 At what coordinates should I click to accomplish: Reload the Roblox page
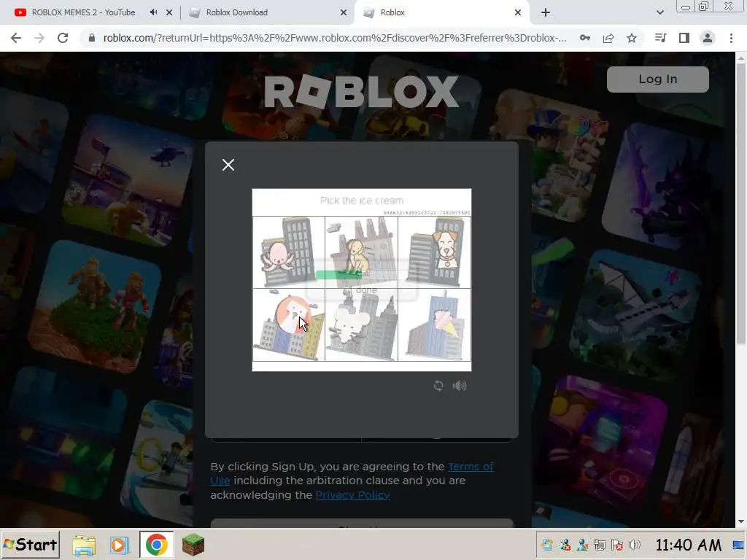[x=63, y=38]
